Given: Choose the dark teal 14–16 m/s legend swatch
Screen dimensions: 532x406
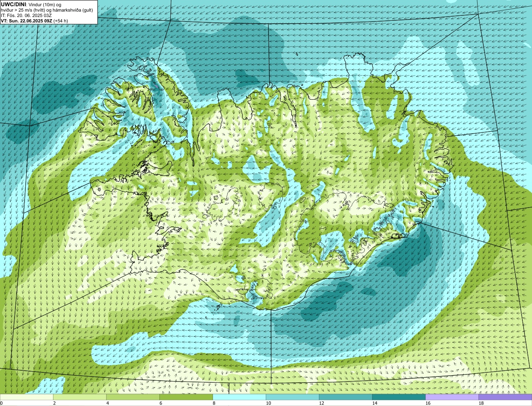Looking at the screenshot, I should pos(399,397).
